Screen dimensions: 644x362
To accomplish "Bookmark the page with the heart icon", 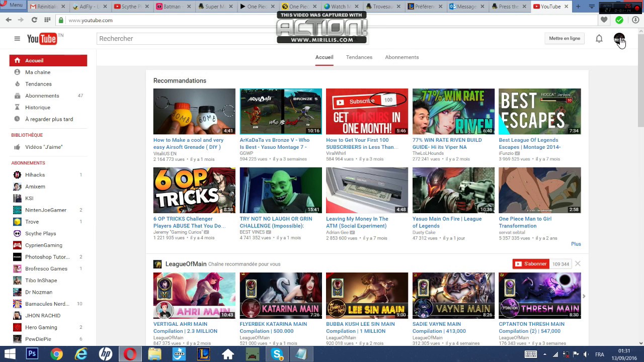I will [x=604, y=20].
